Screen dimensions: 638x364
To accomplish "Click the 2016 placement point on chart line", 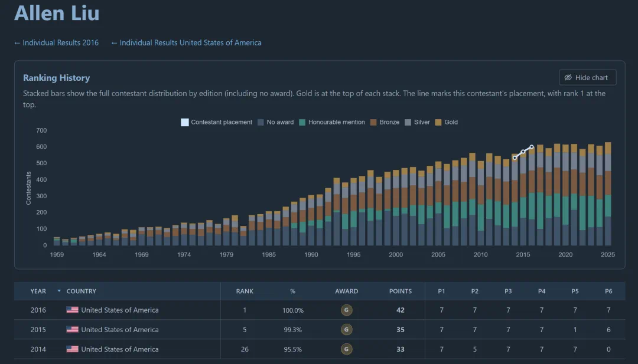I will (x=532, y=147).
